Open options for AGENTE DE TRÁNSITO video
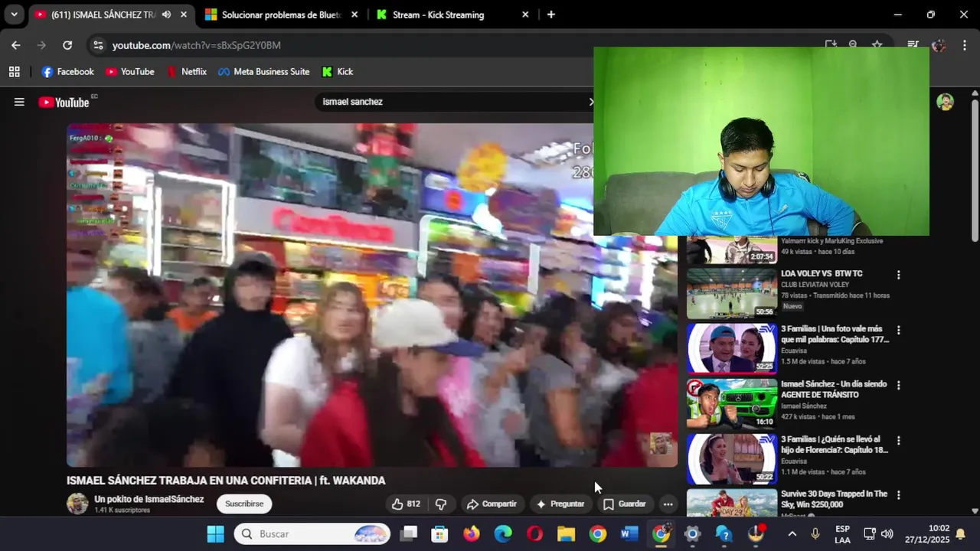Viewport: 980px width, 551px height. [899, 385]
